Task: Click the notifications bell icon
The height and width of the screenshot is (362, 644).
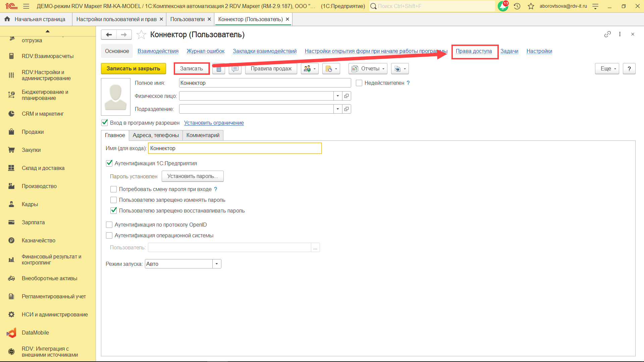Action: point(502,6)
